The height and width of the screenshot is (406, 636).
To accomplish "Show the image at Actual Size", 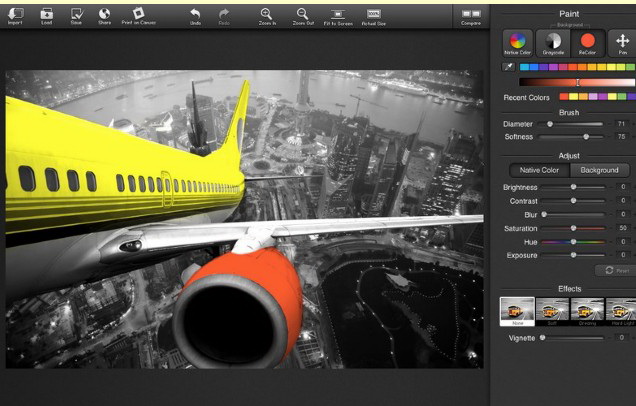I will click(373, 14).
